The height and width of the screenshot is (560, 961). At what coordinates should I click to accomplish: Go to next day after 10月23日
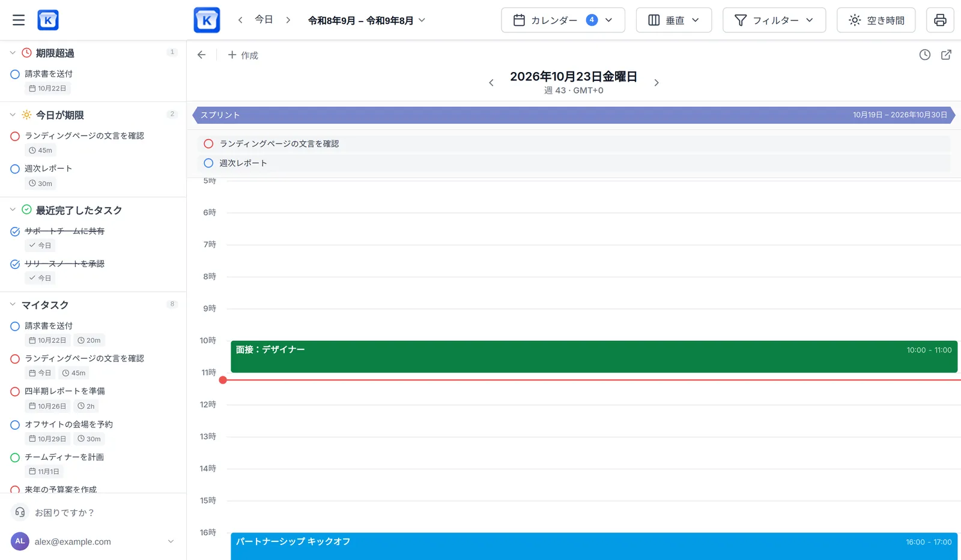coord(656,83)
